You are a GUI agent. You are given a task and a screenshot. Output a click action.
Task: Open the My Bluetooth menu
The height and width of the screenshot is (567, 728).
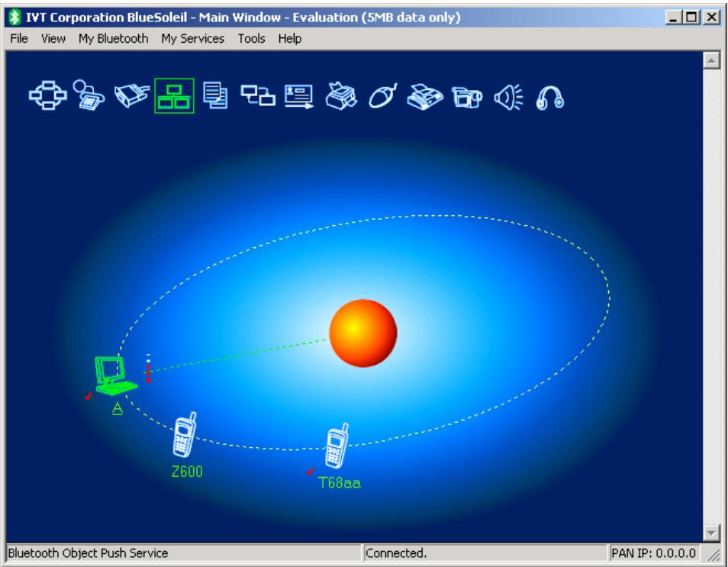click(x=113, y=39)
